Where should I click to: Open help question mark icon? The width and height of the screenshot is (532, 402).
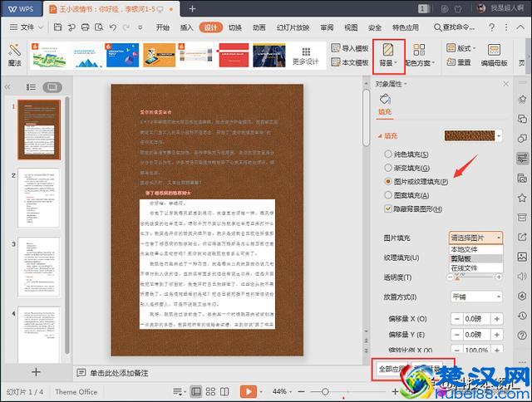point(491,27)
